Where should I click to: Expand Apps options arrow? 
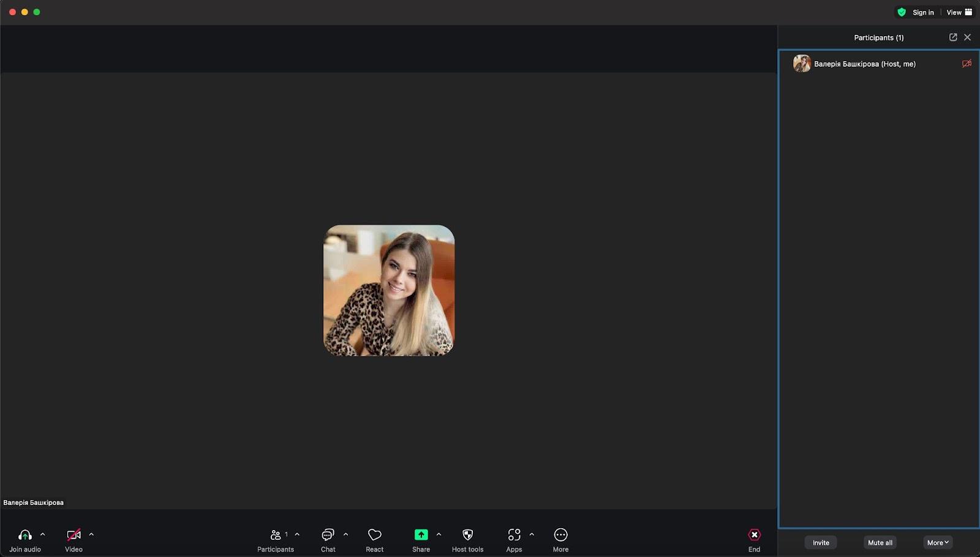pyautogui.click(x=532, y=534)
